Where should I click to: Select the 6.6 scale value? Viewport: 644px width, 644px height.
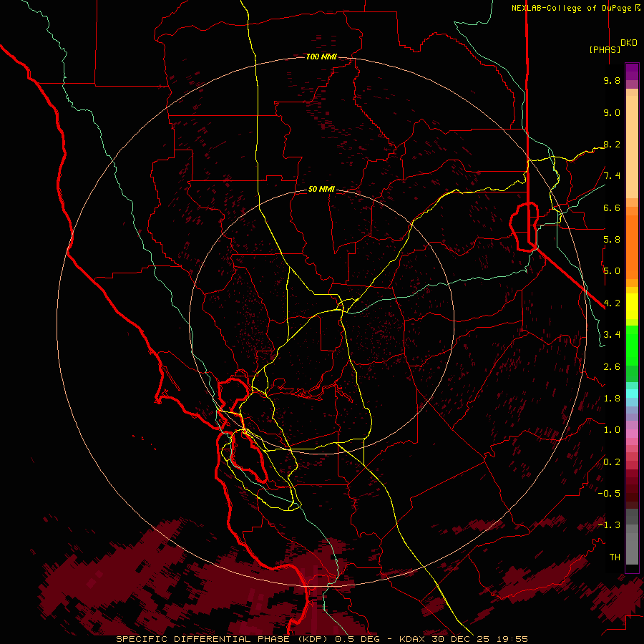(x=612, y=208)
